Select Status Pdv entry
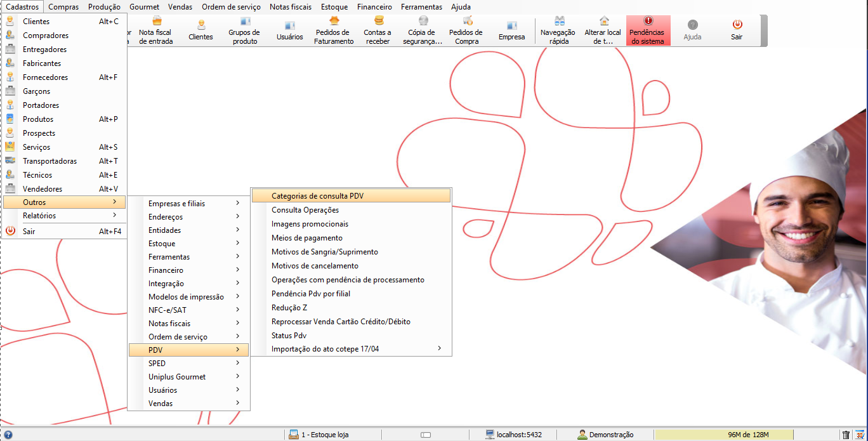This screenshot has width=868, height=441. (352, 336)
